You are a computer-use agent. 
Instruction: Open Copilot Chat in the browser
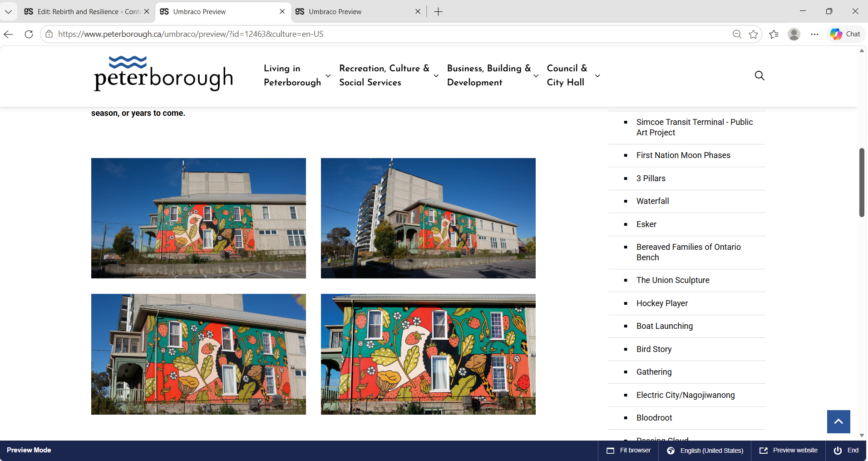(846, 34)
